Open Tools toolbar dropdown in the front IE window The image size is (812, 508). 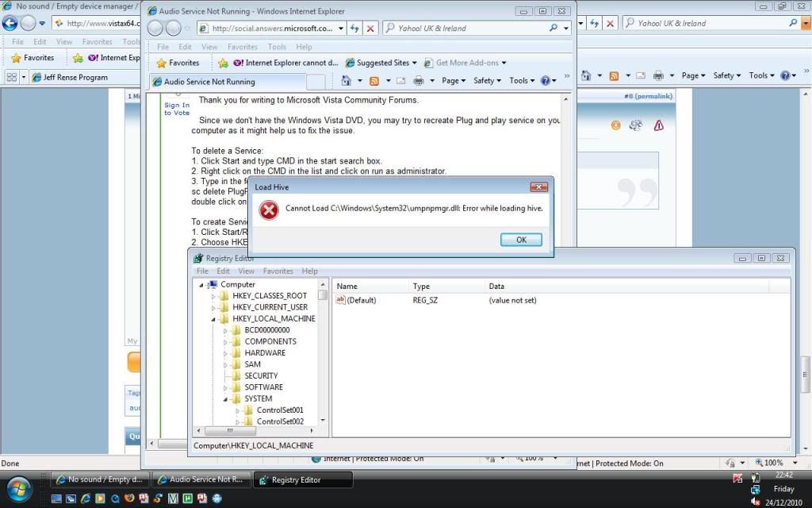pyautogui.click(x=522, y=80)
